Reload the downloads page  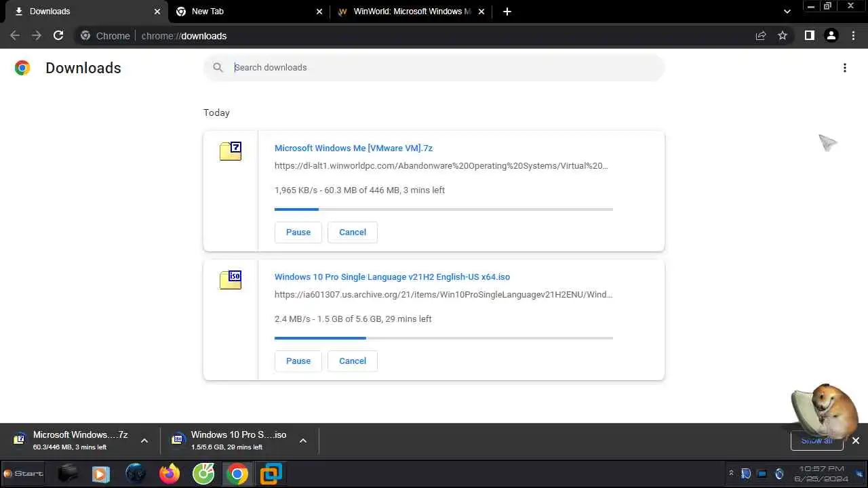point(58,36)
